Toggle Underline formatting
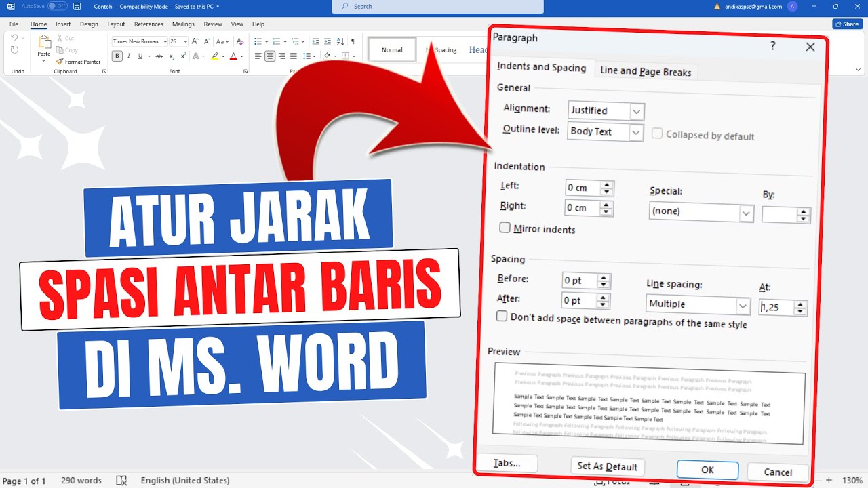This screenshot has width=868, height=488. click(x=140, y=56)
